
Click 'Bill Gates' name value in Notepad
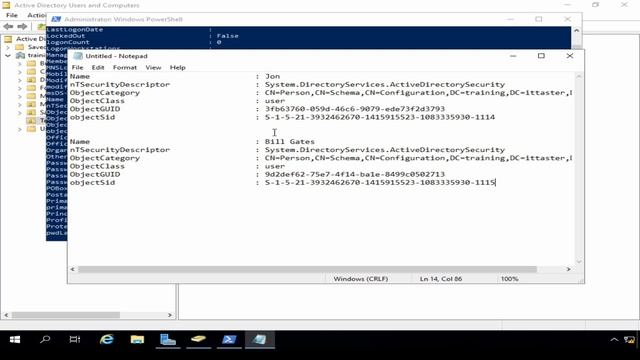coord(290,142)
